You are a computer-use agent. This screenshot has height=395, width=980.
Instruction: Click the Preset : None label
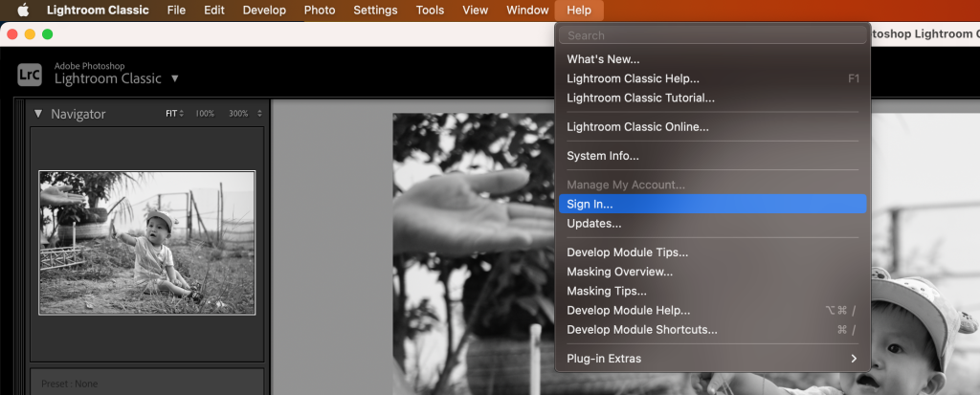pos(69,384)
